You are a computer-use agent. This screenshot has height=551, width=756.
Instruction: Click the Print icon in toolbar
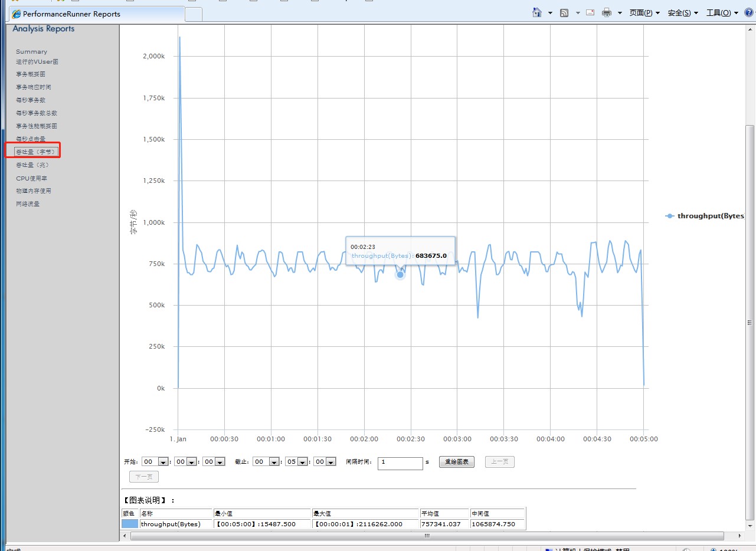click(607, 13)
